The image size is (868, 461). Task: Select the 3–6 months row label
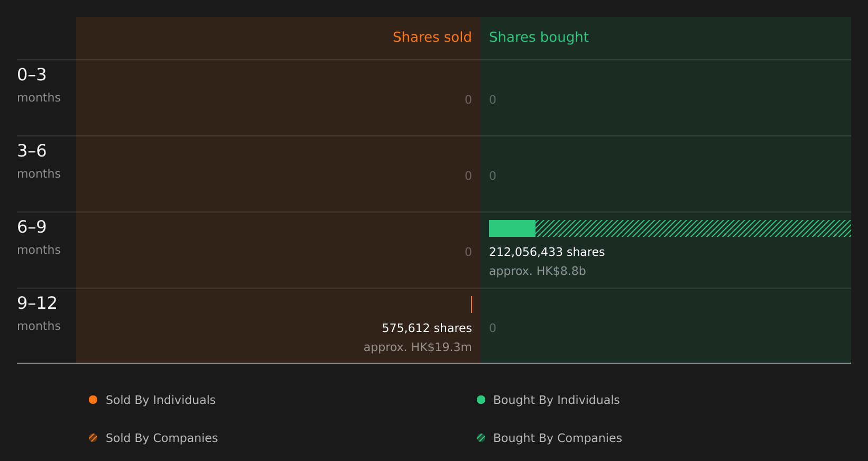click(x=39, y=161)
